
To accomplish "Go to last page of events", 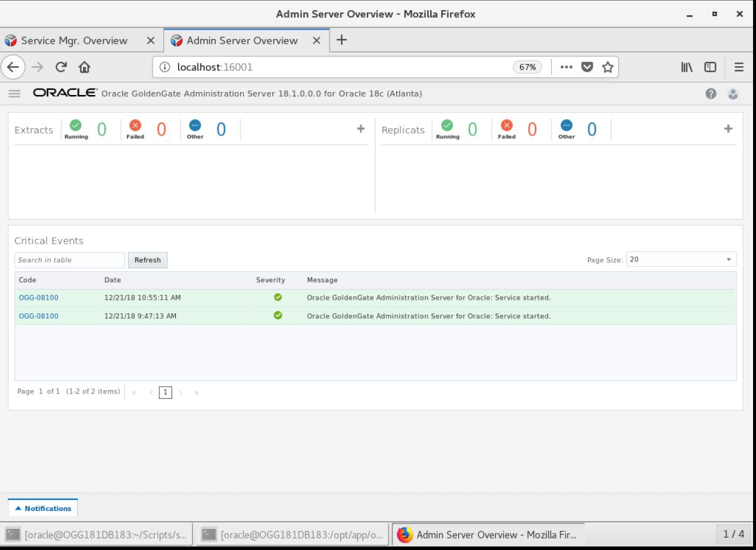I will (196, 392).
